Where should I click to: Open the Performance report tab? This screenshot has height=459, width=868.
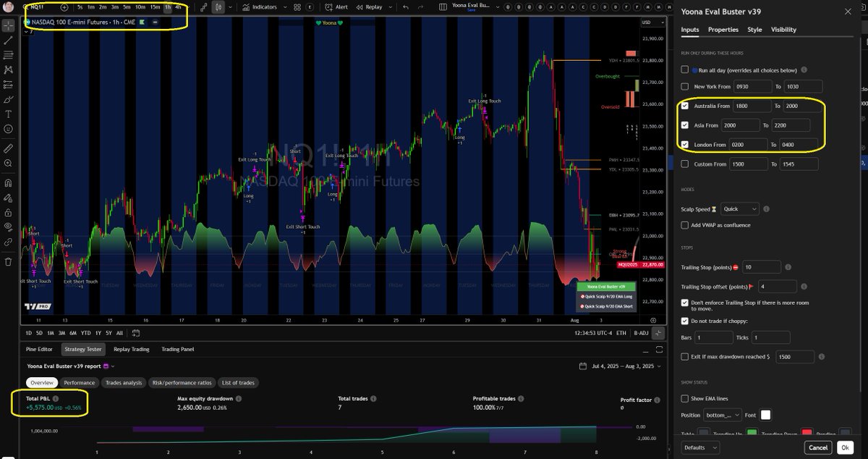[79, 382]
